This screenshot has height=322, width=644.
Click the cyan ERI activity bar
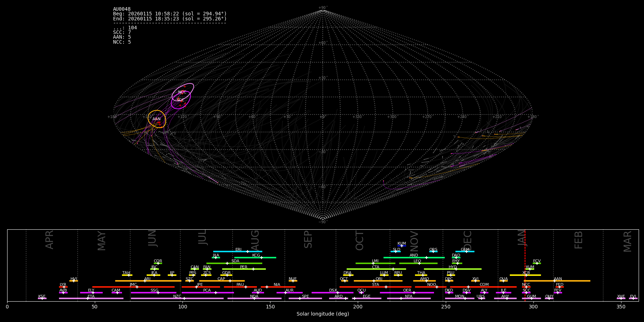238,252
